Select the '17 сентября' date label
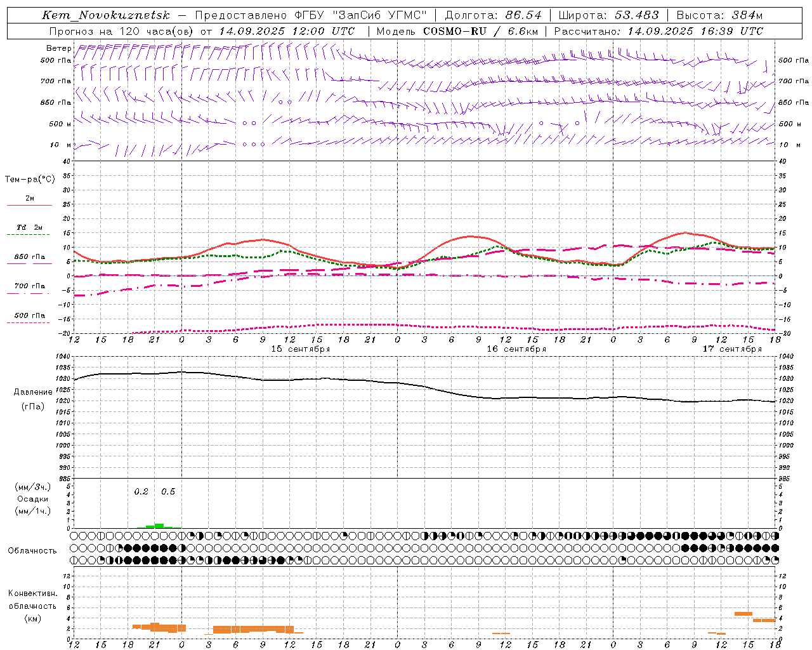This screenshot has width=812, height=650. pos(732,349)
